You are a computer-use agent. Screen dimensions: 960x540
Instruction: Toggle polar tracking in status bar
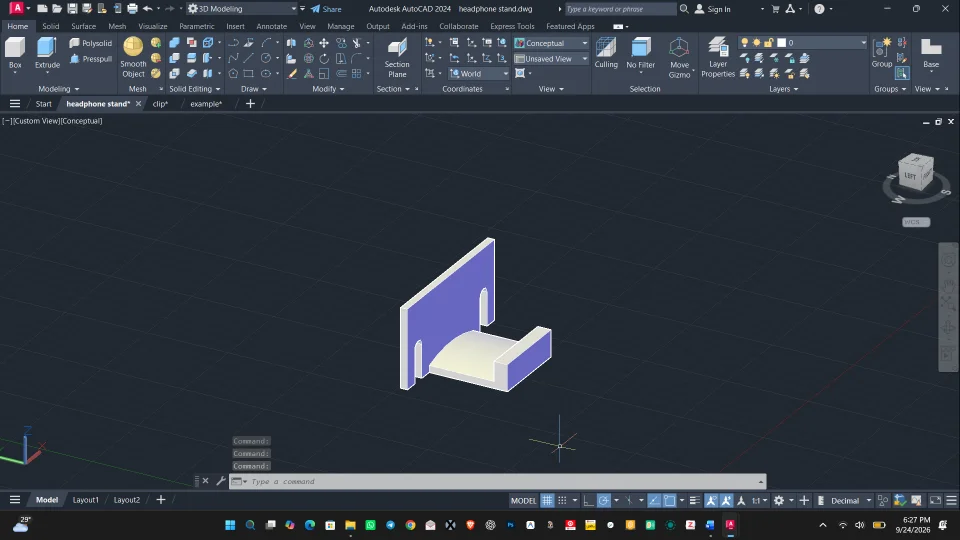604,500
